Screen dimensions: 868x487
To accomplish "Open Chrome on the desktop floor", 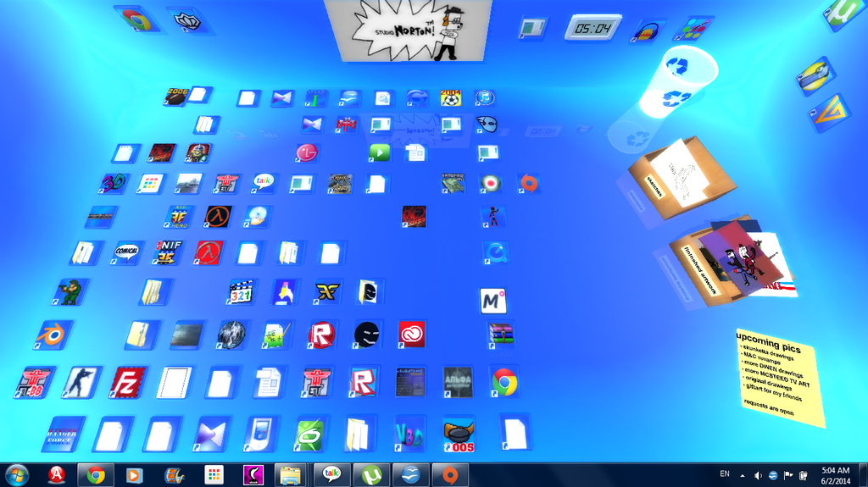I will 504,382.
